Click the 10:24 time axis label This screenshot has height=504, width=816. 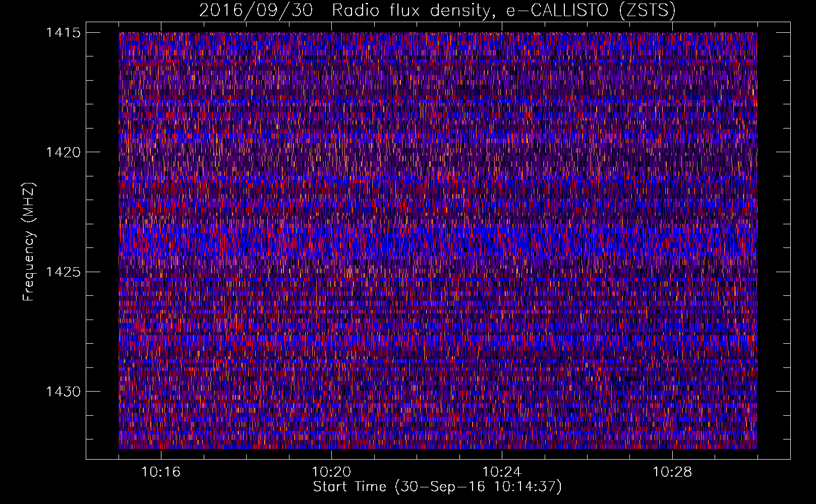(502, 472)
